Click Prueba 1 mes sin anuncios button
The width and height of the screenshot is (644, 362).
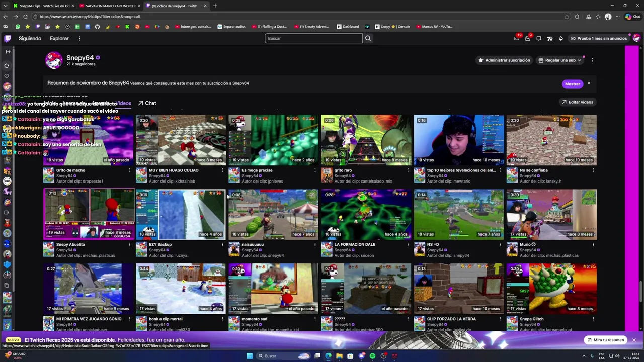coord(599,38)
